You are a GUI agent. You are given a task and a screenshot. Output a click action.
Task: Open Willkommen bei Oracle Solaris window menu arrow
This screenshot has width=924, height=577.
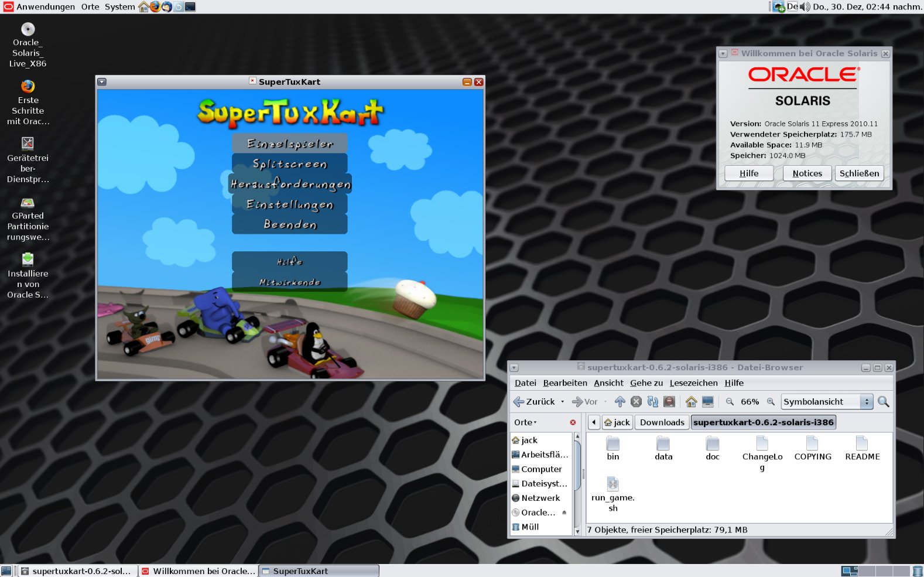[x=723, y=53]
